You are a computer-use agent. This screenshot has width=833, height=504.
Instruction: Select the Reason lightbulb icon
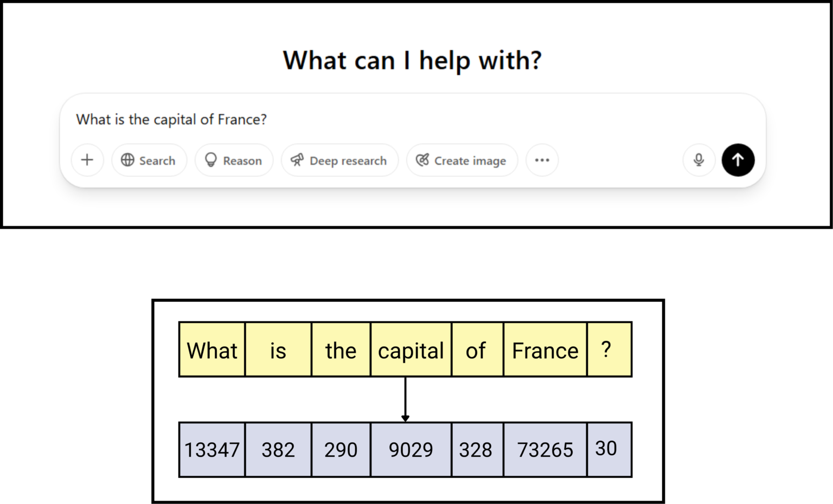(x=211, y=160)
